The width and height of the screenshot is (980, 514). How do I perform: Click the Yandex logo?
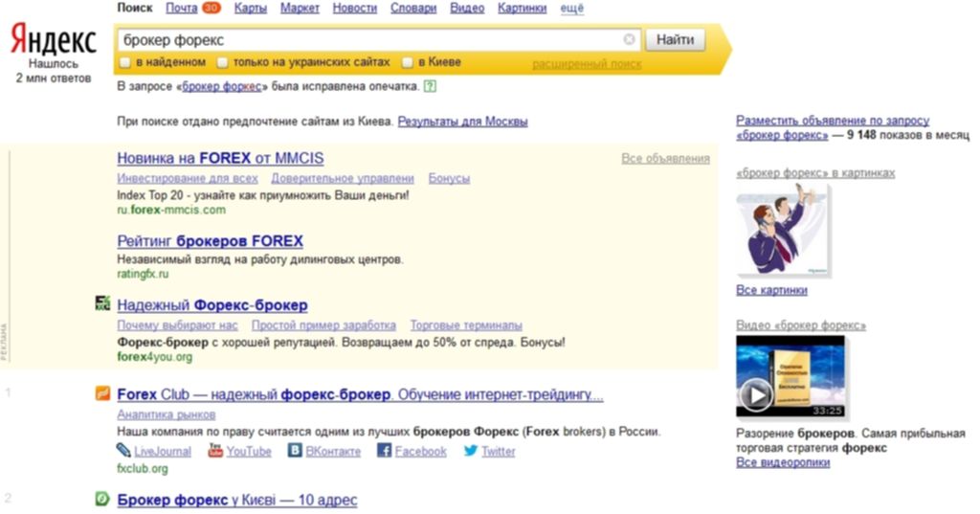pyautogui.click(x=54, y=39)
